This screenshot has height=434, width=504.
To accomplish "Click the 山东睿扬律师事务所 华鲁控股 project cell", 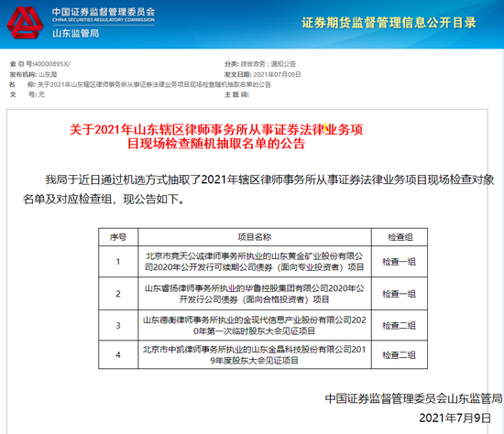I will tap(255, 294).
